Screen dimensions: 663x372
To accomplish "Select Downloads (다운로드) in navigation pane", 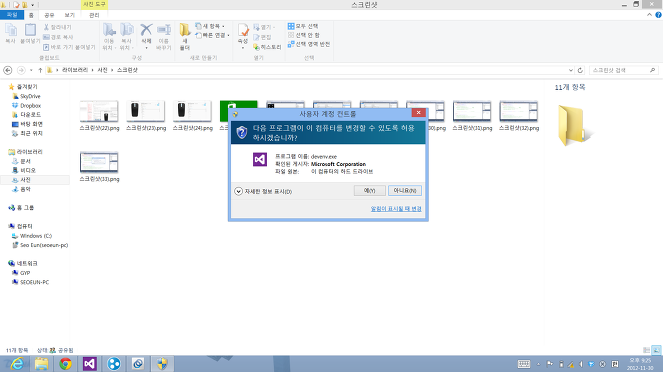I will 26,115.
